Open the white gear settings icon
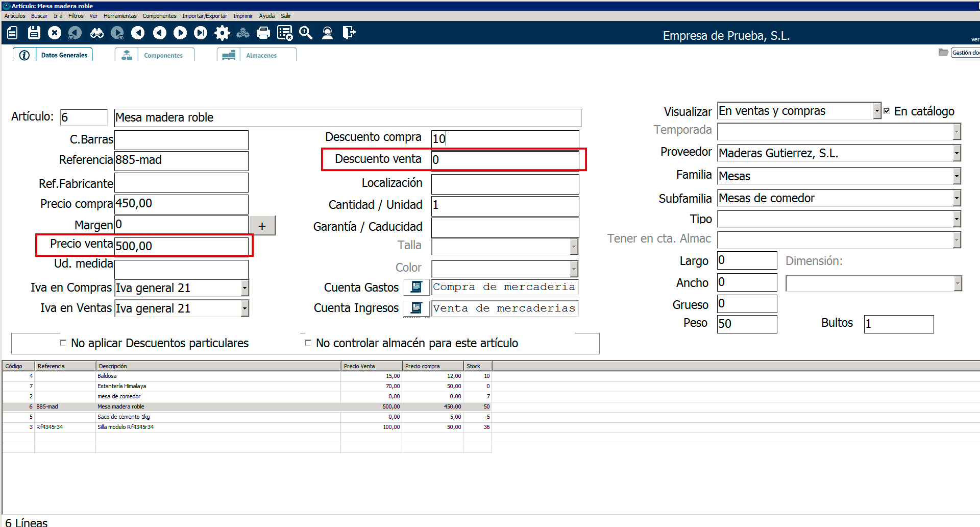The height and width of the screenshot is (527, 980). click(x=222, y=33)
